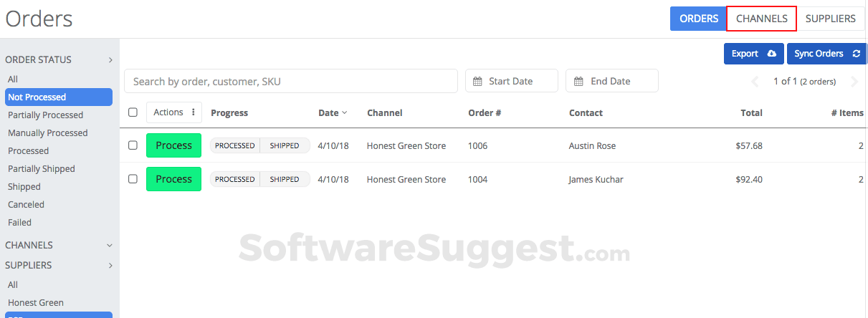The width and height of the screenshot is (868, 318).
Task: Click the Start Date calendar icon
Action: click(478, 81)
